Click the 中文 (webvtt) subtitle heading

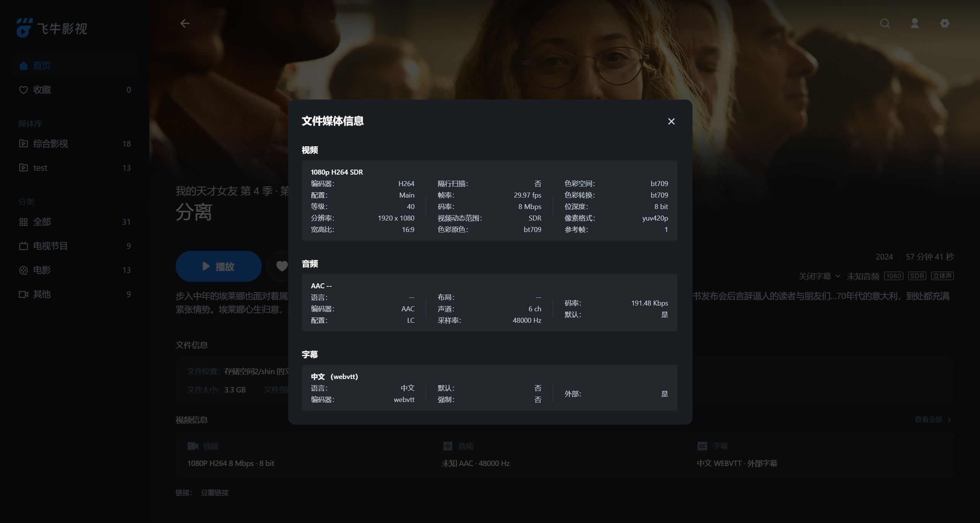pos(334,377)
